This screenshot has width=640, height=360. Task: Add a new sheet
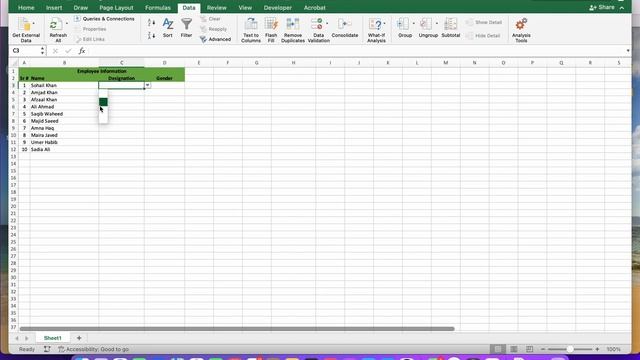click(79, 338)
